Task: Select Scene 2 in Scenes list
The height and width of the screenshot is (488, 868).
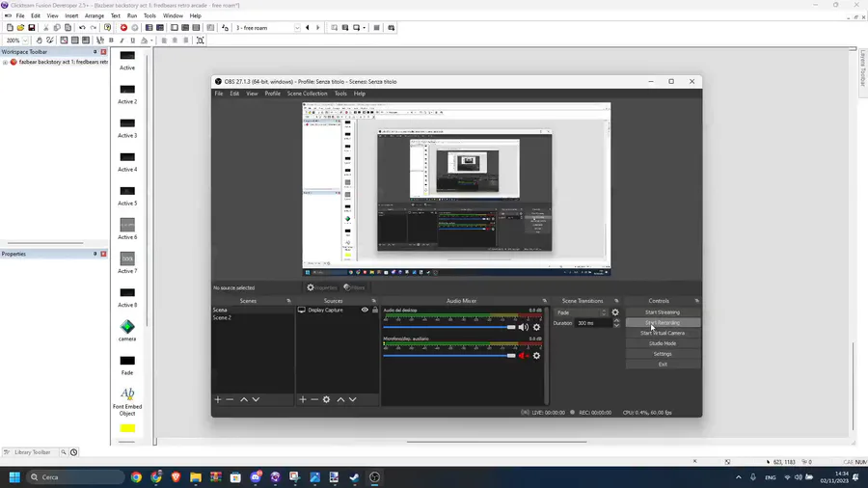Action: [x=253, y=317]
